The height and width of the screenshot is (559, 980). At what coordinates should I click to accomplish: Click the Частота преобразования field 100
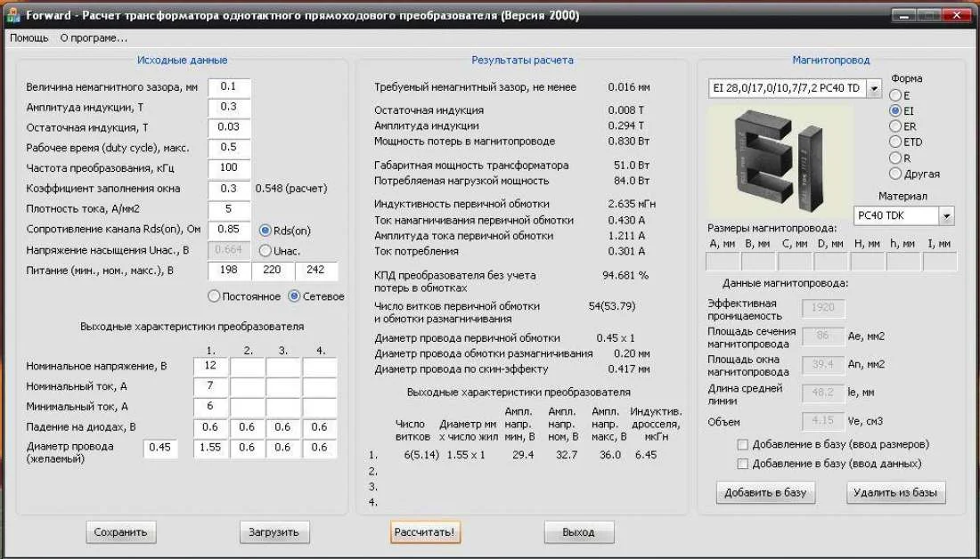[x=229, y=168]
